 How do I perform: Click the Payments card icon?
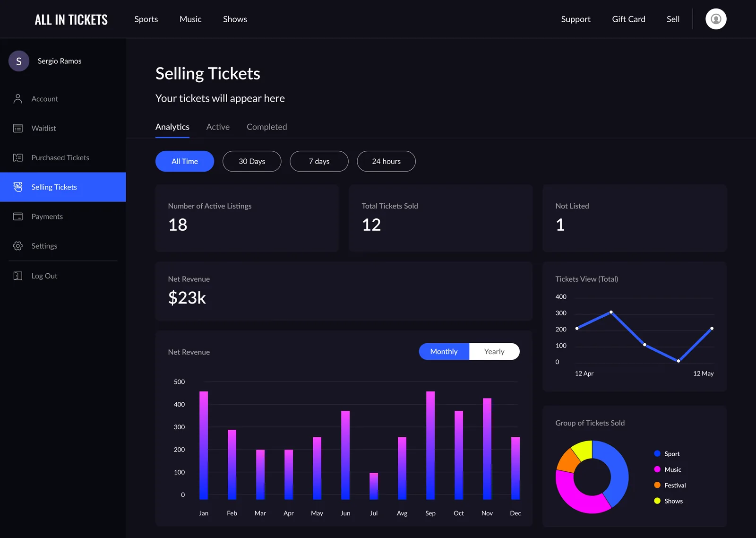pyautogui.click(x=18, y=217)
